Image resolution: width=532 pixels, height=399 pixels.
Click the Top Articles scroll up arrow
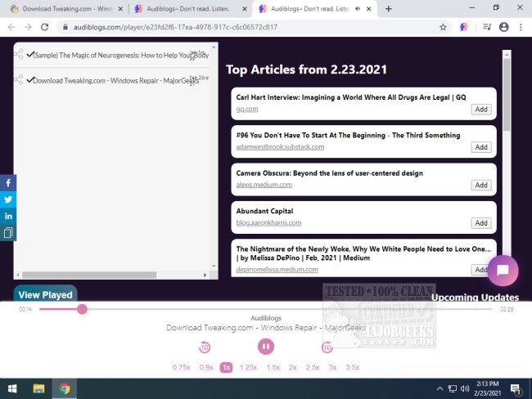507,55
